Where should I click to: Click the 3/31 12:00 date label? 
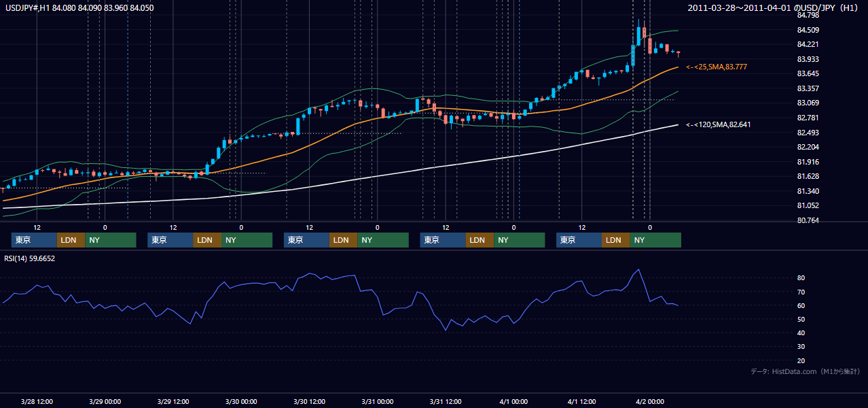[446, 401]
